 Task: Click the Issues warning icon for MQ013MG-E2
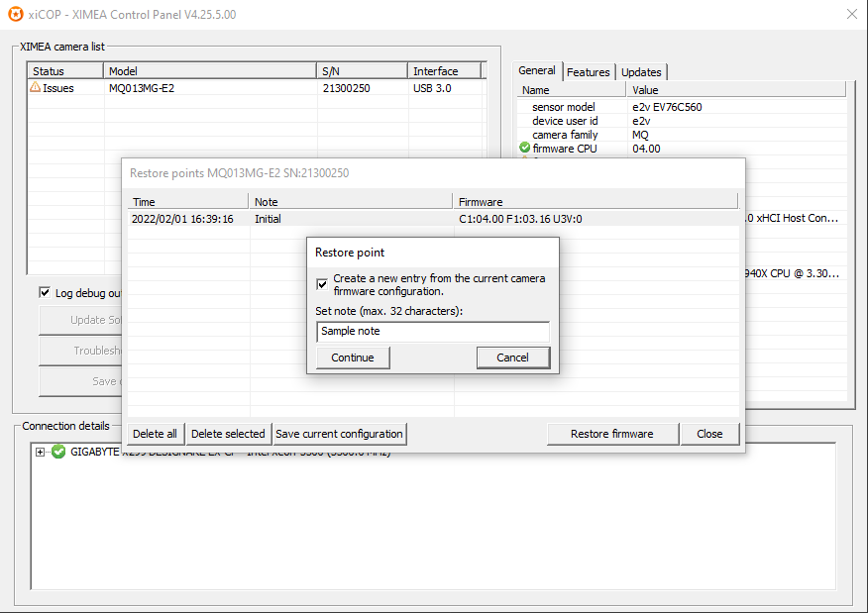click(35, 87)
